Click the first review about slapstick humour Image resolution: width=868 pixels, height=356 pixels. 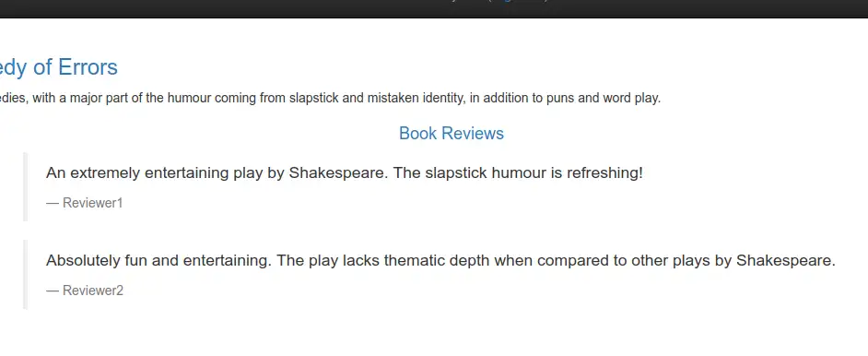pos(345,172)
